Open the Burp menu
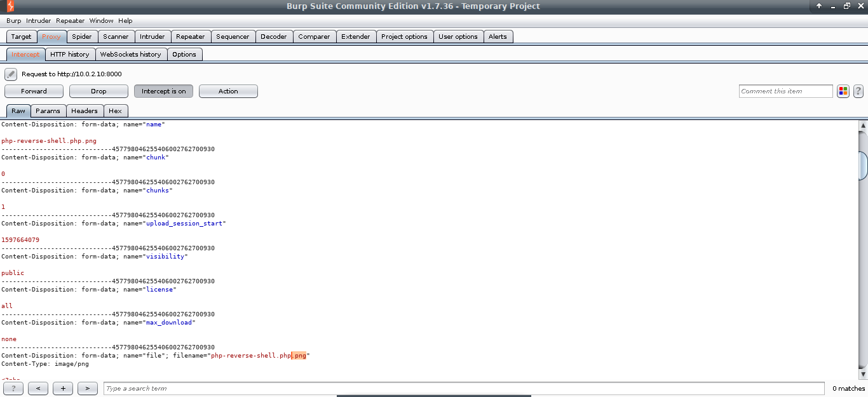The image size is (868, 397). pos(13,21)
